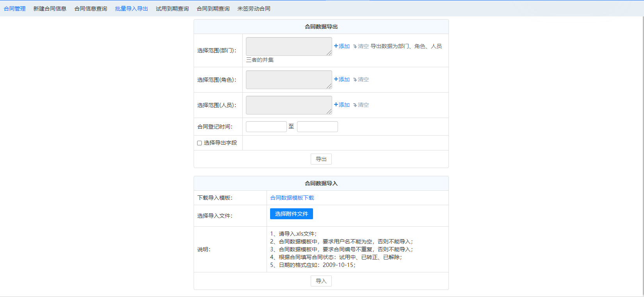Enable the 选择导出字段 checkbox
Image resolution: width=644 pixels, height=297 pixels.
coord(199,143)
